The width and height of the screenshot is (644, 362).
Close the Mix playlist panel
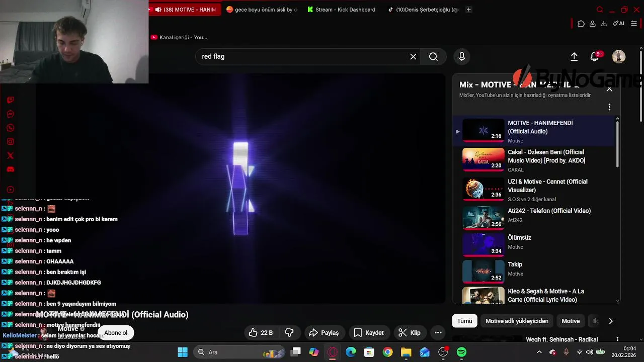(609, 89)
